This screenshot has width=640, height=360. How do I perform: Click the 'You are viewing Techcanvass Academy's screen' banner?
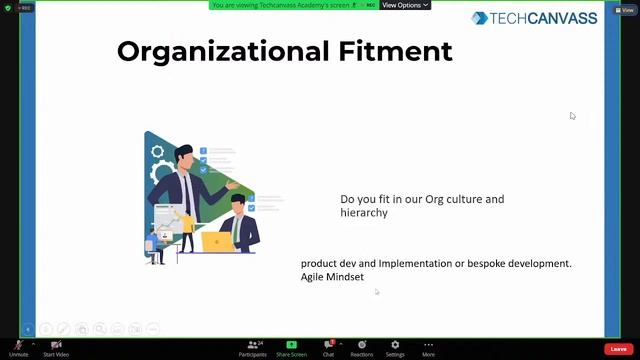[294, 5]
